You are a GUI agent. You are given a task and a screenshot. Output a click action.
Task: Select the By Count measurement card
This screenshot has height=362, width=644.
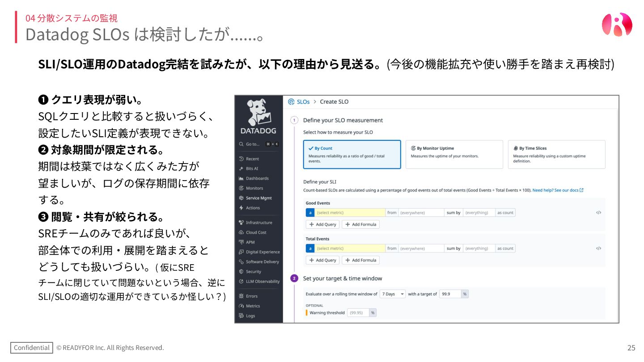[352, 155]
